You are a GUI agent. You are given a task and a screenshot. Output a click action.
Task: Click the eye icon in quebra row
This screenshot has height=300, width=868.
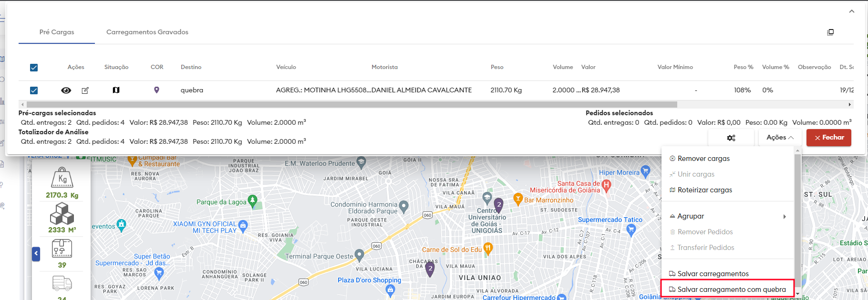pos(66,90)
